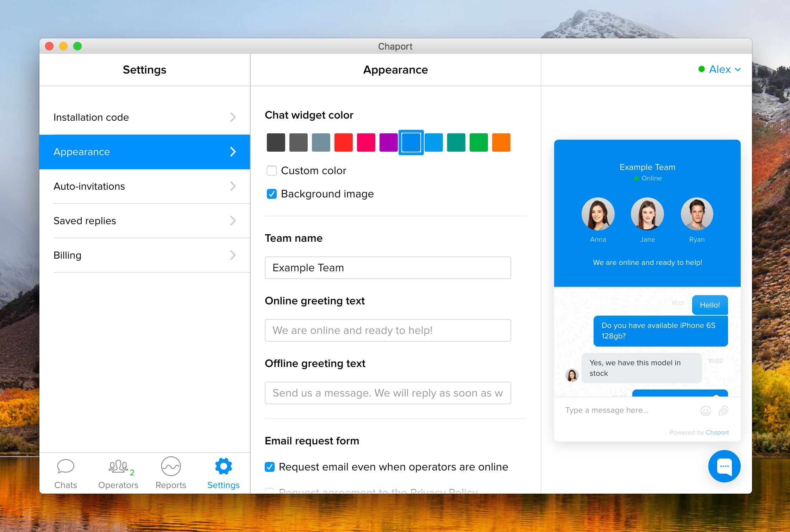
Task: Click the Alex user dropdown
Action: 719,69
